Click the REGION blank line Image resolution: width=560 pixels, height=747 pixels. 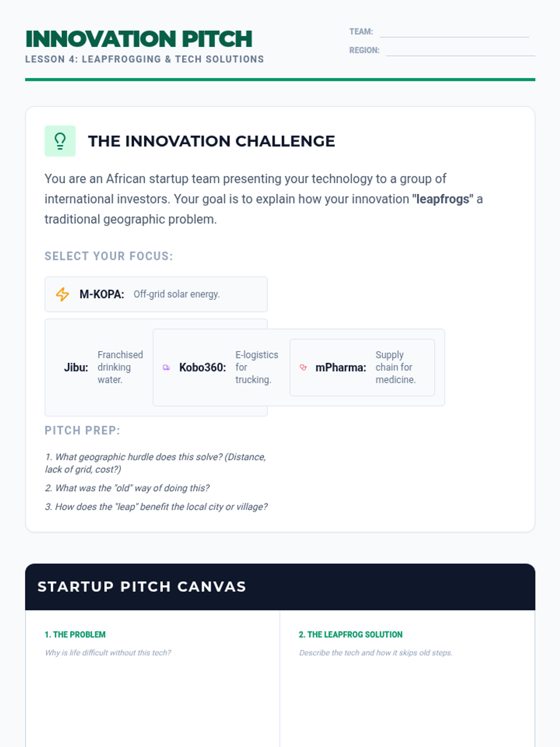[x=460, y=50]
